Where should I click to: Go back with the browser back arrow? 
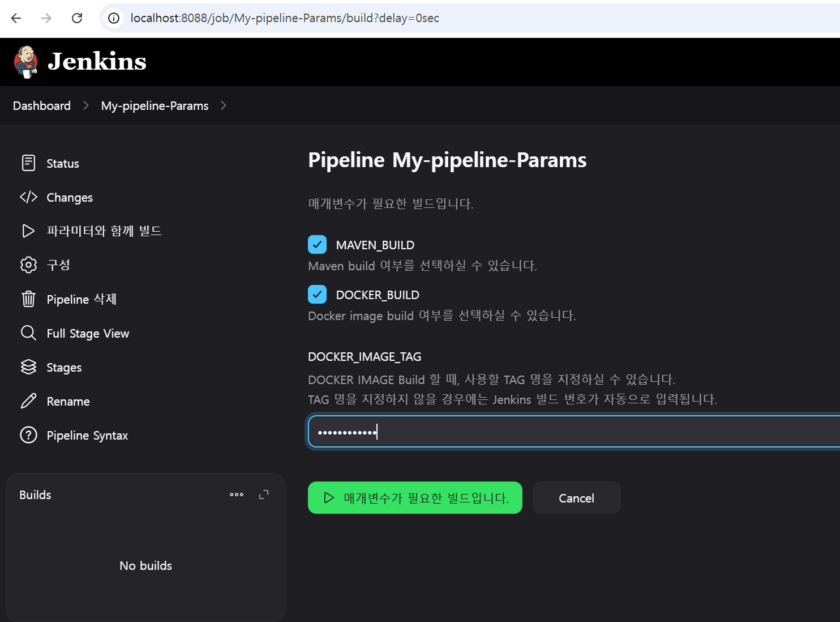16,18
